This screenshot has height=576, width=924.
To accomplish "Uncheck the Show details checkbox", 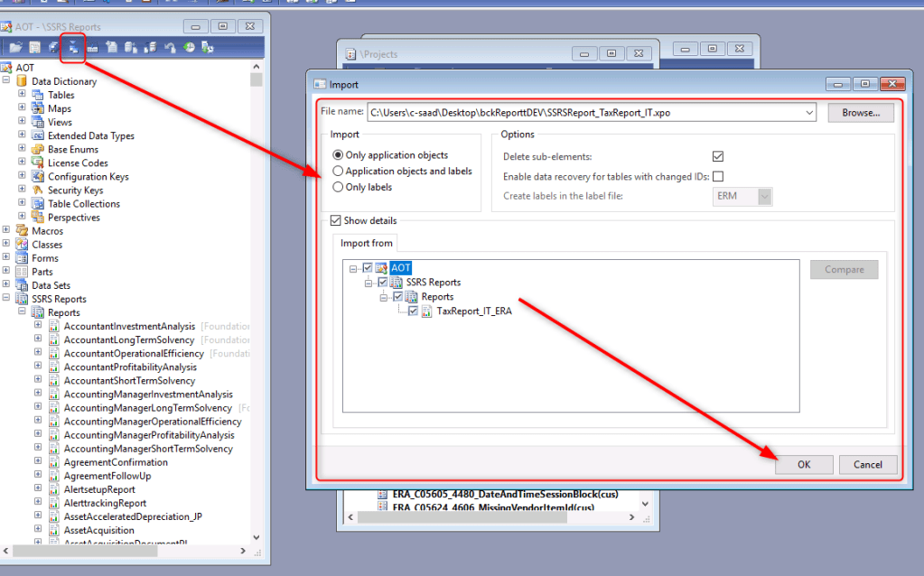I will [x=336, y=220].
